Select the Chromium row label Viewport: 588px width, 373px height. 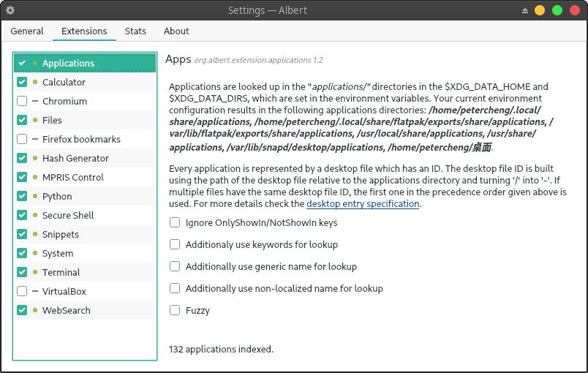click(x=64, y=101)
